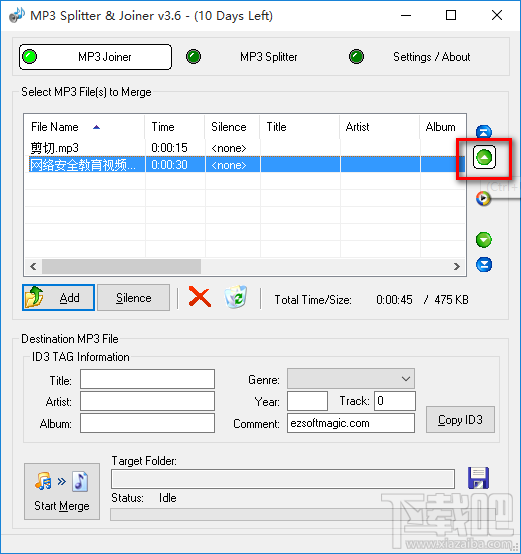Move selected file up one position
The image size is (521, 554).
[484, 157]
